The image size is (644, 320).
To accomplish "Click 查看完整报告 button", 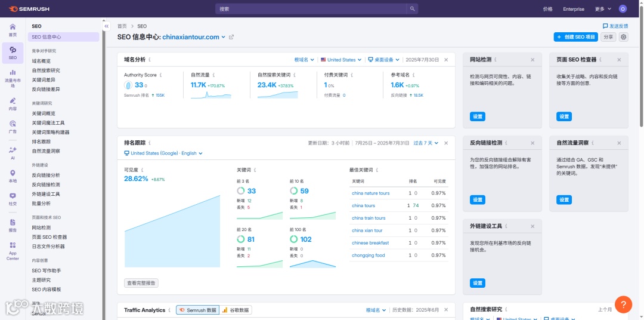I will [141, 283].
